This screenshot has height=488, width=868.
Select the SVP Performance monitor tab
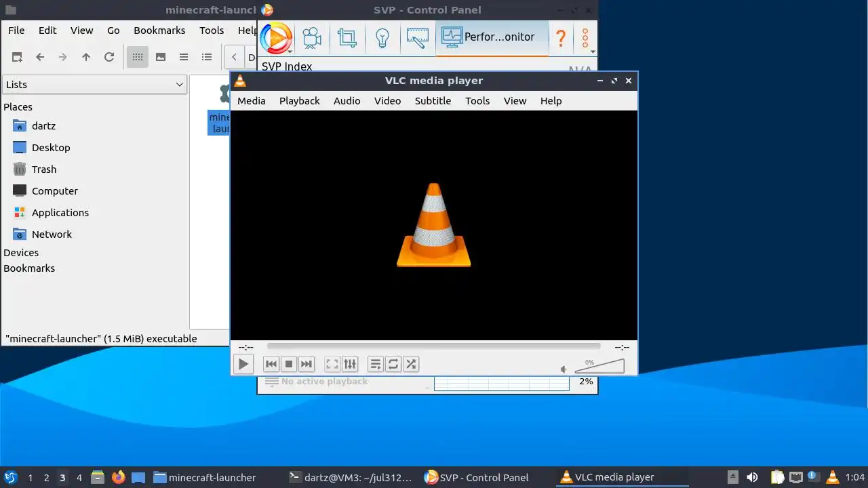[x=492, y=37]
